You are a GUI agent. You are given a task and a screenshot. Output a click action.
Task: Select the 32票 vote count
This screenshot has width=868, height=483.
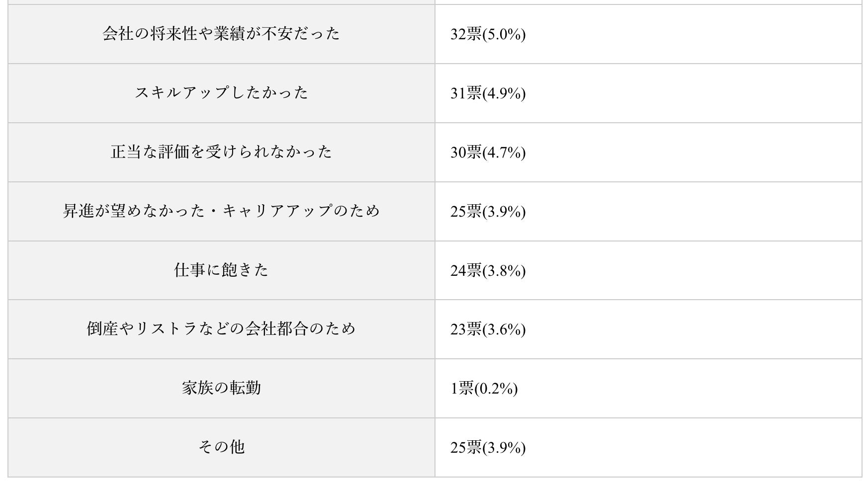tap(465, 34)
